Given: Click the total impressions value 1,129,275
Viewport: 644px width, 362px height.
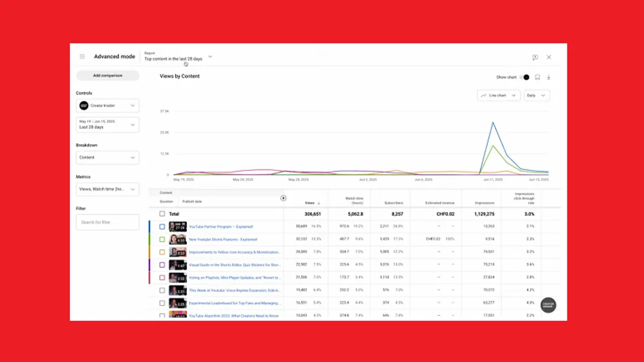Looking at the screenshot, I should [x=484, y=214].
